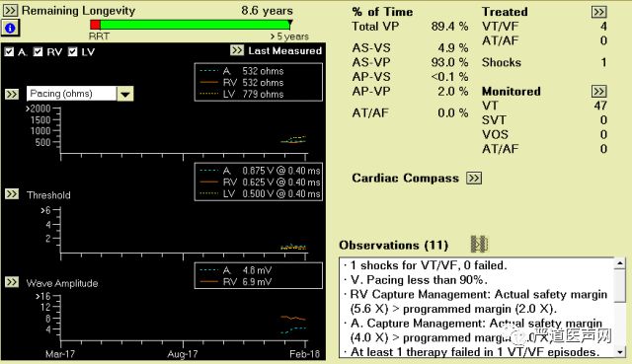Open Remaining Longevity details arrow button
The width and height of the screenshot is (632, 364).
(x=11, y=10)
